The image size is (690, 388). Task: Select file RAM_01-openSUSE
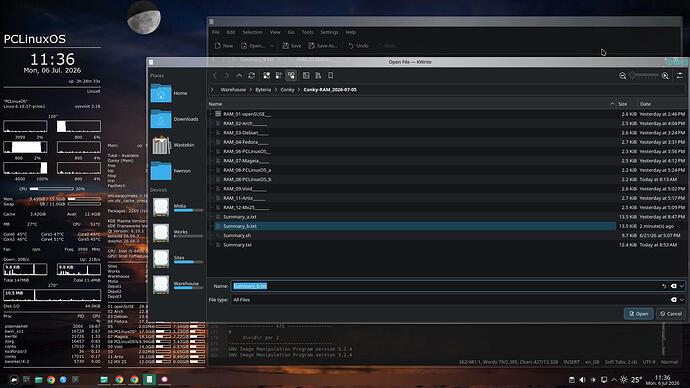point(247,114)
